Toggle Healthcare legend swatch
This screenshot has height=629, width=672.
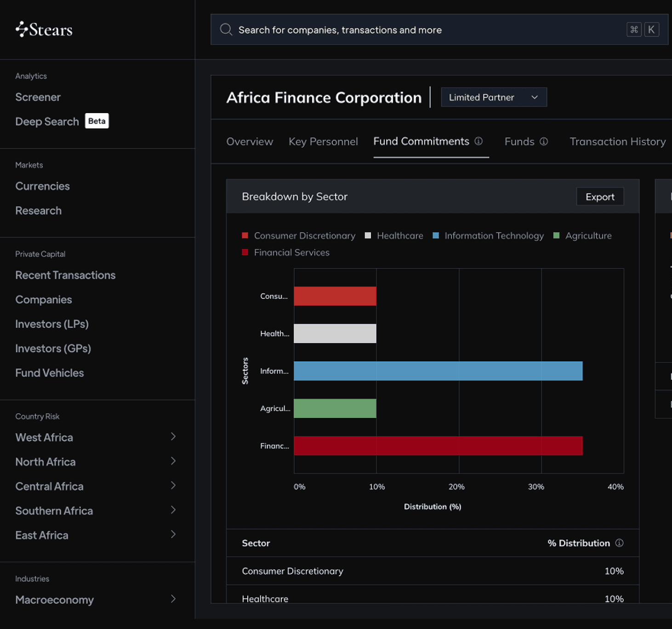tap(368, 235)
